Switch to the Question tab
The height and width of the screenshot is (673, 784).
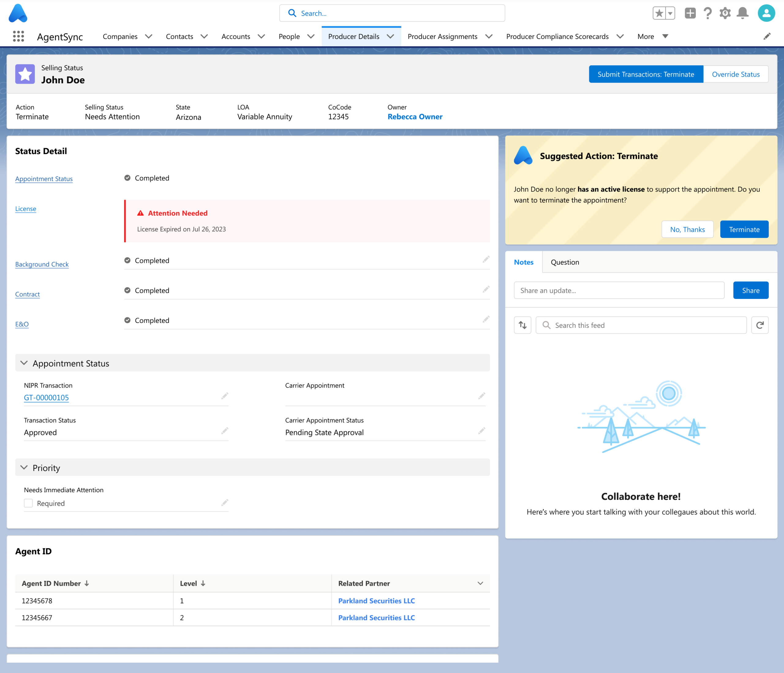tap(564, 262)
